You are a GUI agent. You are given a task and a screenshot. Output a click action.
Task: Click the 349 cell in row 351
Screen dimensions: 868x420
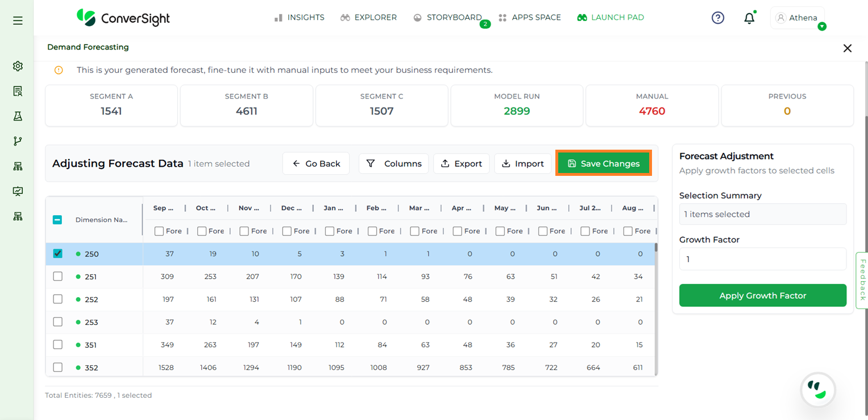click(x=167, y=345)
